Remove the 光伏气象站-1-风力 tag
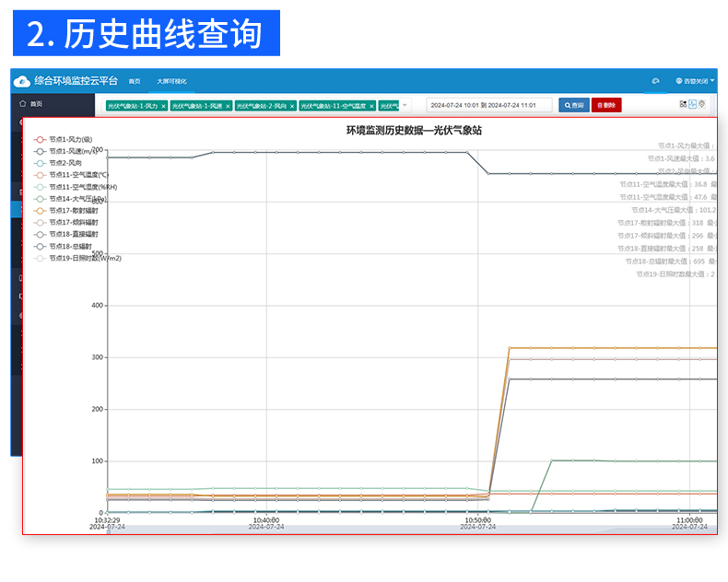Image resolution: width=728 pixels, height=582 pixels. click(x=163, y=106)
